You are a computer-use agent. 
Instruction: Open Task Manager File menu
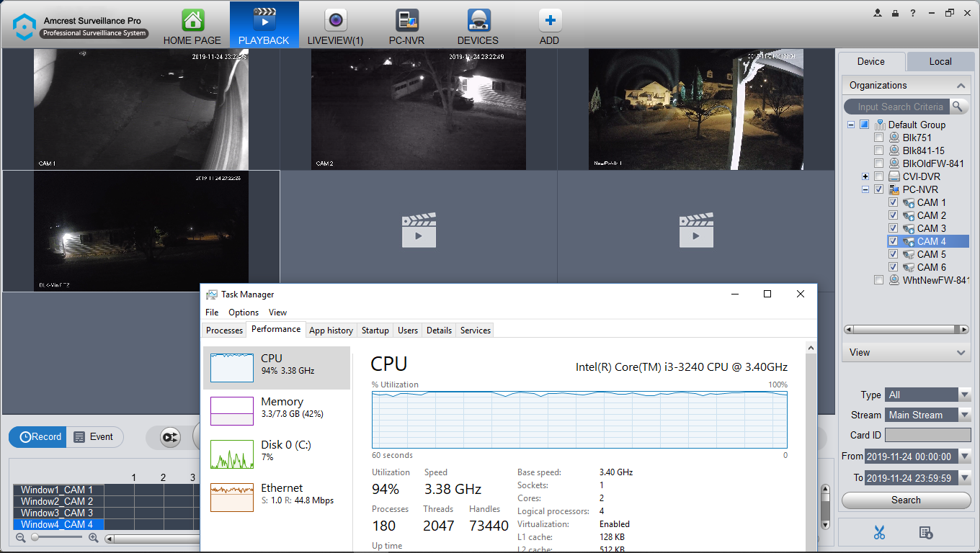pyautogui.click(x=212, y=313)
